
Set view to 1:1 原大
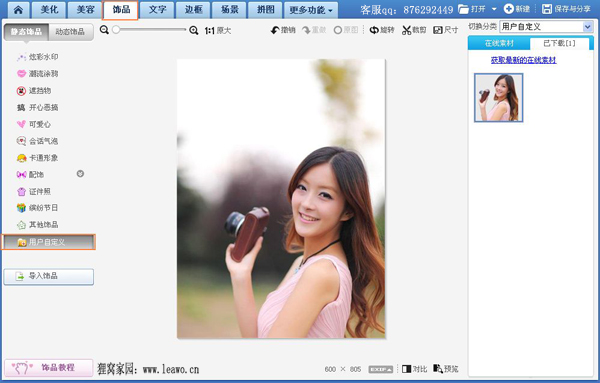(218, 31)
